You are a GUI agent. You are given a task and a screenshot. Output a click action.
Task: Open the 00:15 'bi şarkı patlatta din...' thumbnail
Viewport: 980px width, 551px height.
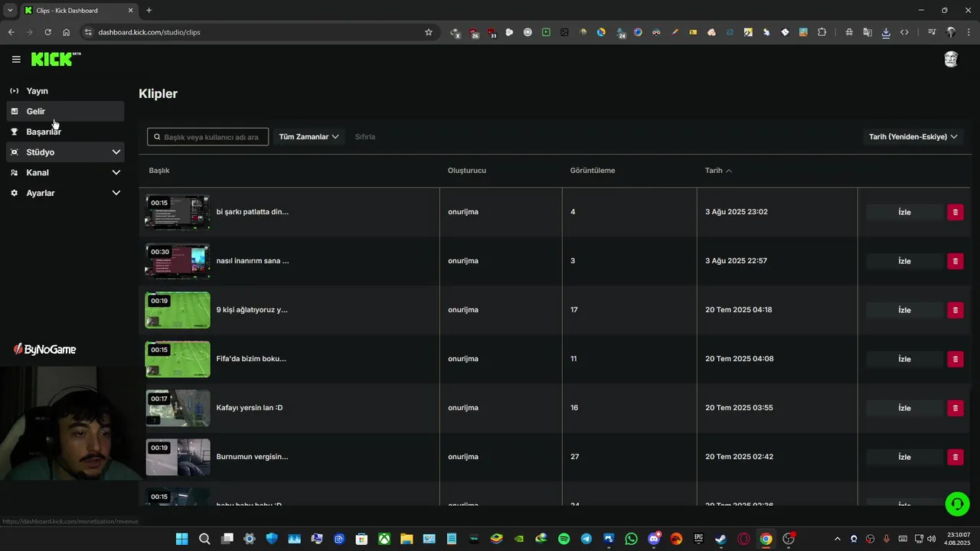[178, 212]
